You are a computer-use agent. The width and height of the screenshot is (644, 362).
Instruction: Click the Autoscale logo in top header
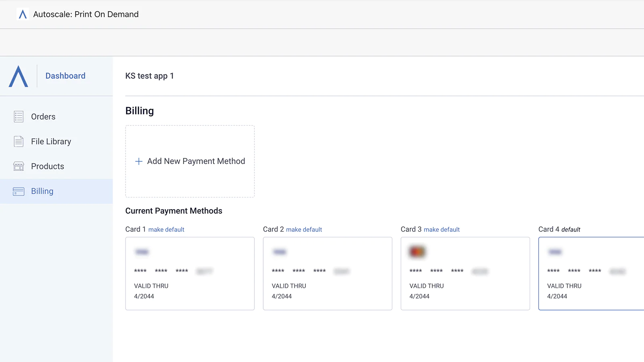[23, 14]
